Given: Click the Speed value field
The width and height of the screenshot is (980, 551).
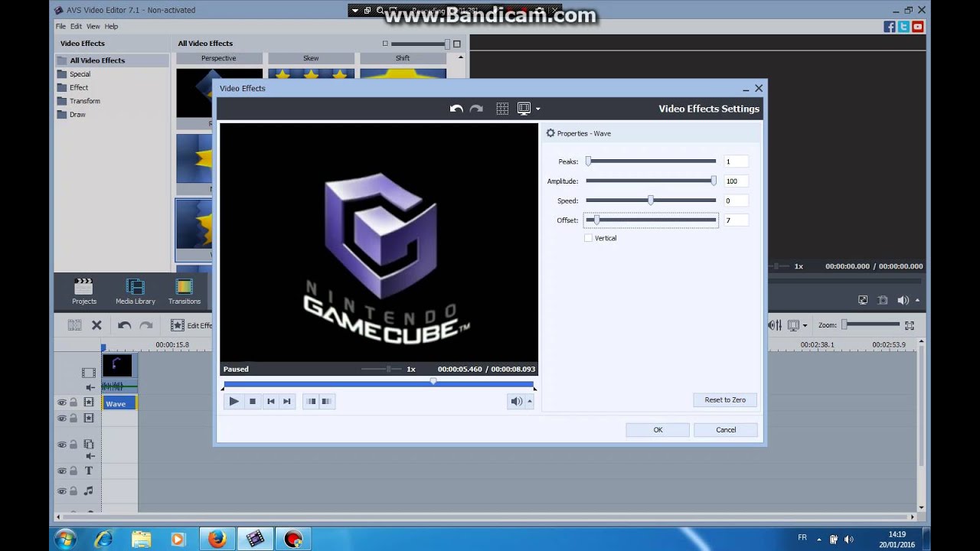Looking at the screenshot, I should 736,201.
